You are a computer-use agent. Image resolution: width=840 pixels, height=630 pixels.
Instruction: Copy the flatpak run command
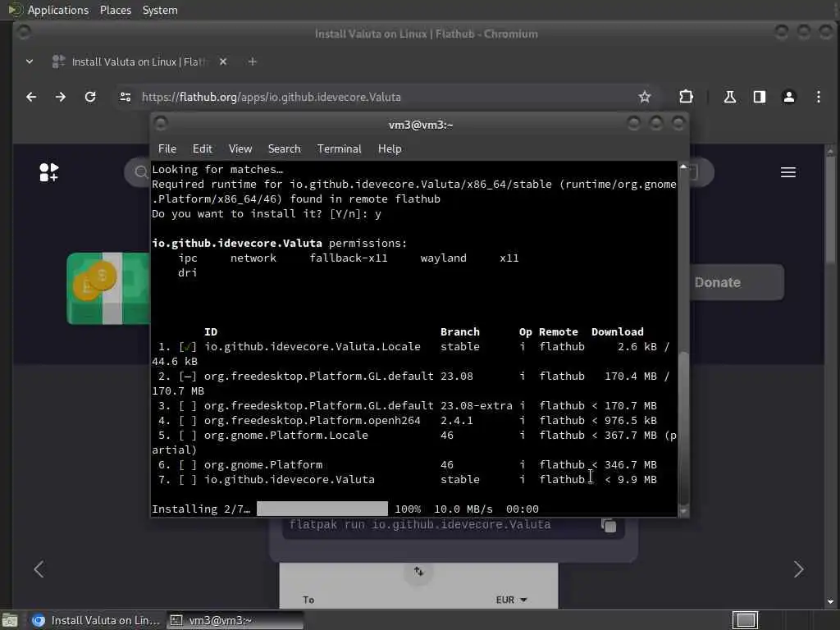pyautogui.click(x=609, y=526)
